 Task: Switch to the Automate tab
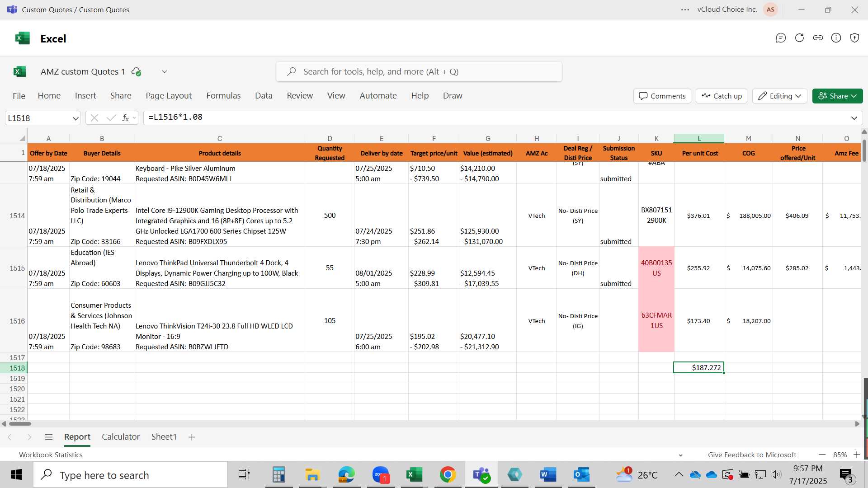click(378, 96)
